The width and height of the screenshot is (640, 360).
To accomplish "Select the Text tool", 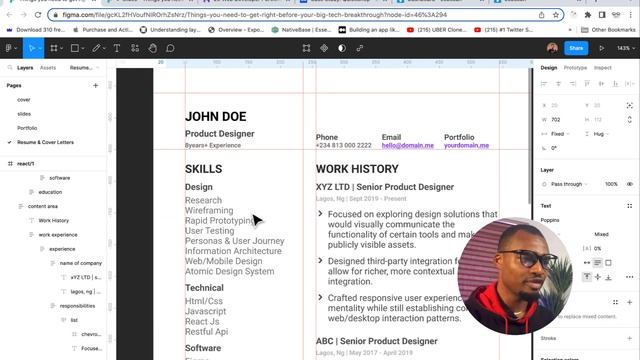I will 117,48.
